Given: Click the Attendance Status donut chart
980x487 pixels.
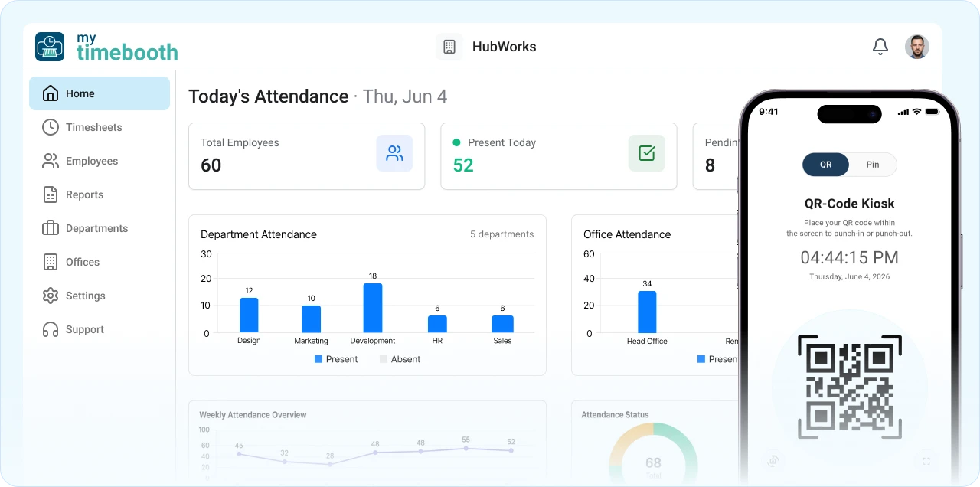Looking at the screenshot, I should 653,455.
